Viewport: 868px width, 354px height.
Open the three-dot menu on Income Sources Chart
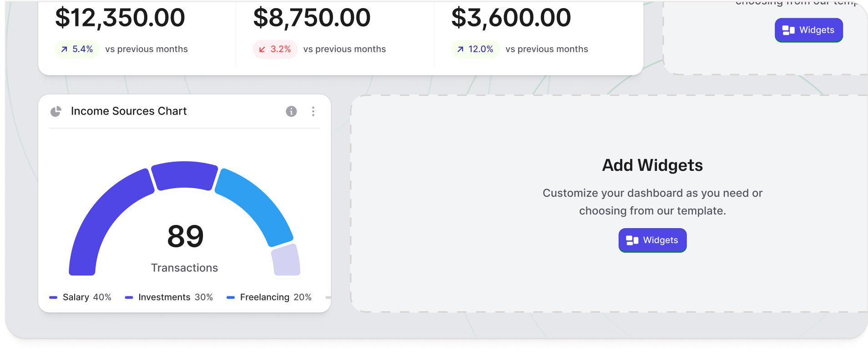(313, 111)
